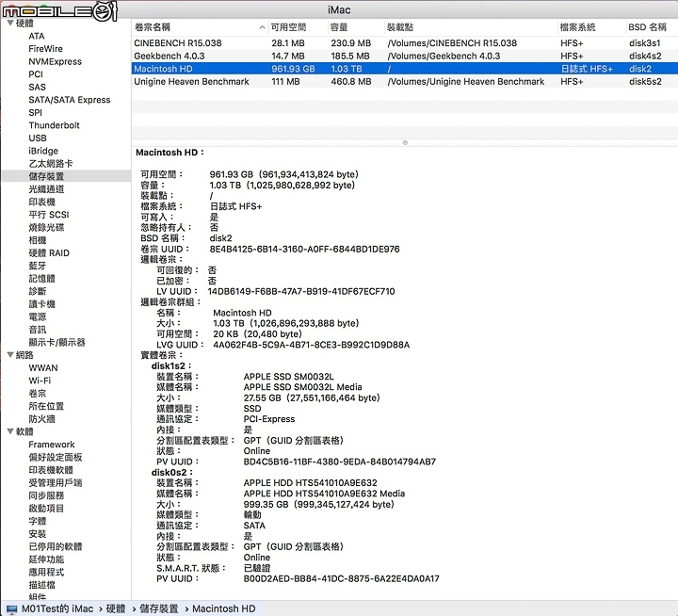Open NVMExpress hardware entry
This screenshot has height=616, width=678.
(x=55, y=61)
